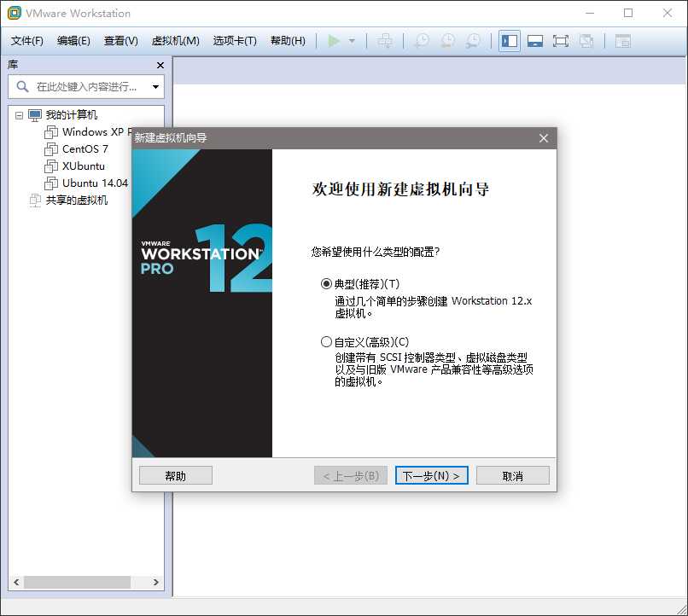Minimize the VMware Workstation window
The height and width of the screenshot is (616, 688).
click(590, 13)
